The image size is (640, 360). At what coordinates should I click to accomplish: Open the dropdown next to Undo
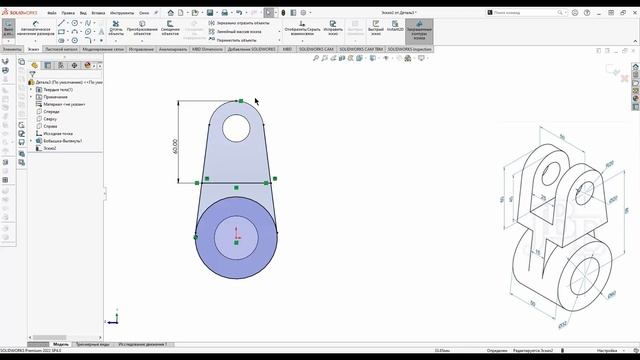tap(246, 13)
